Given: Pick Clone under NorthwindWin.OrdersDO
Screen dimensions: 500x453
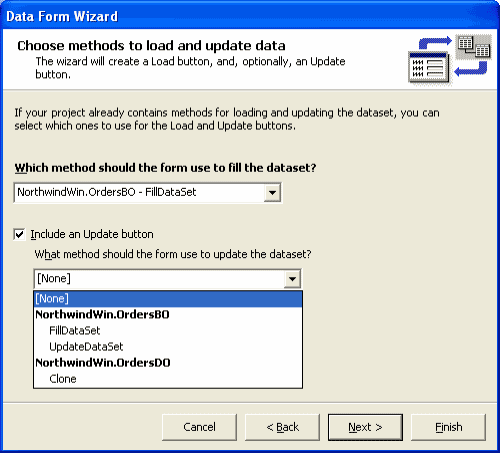Looking at the screenshot, I should 63,379.
